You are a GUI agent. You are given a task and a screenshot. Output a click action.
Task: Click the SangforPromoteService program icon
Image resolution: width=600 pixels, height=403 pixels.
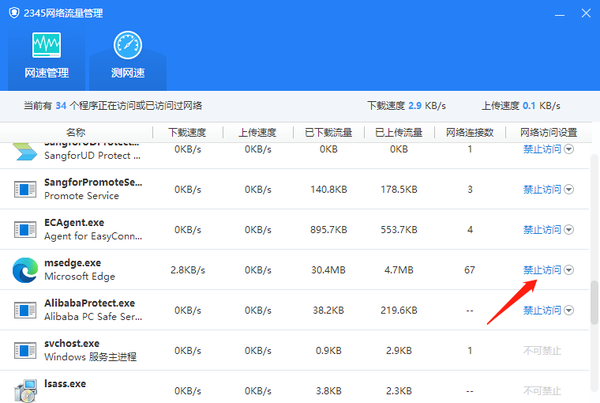25,189
